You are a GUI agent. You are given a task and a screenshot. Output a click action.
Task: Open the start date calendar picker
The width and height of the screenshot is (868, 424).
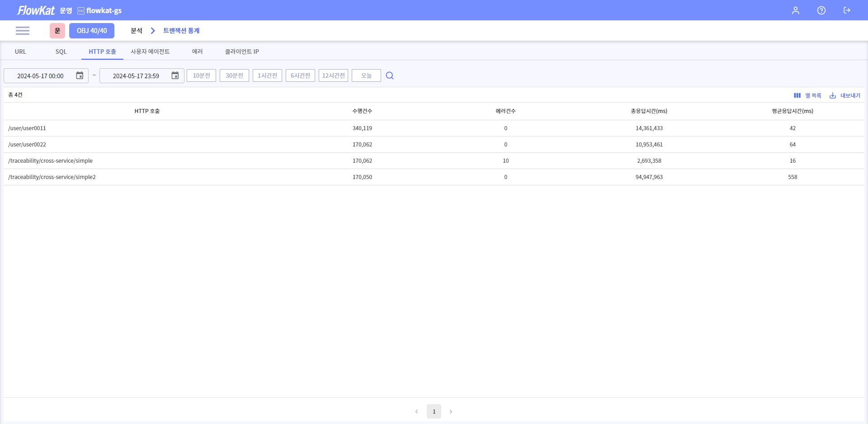[x=80, y=75]
